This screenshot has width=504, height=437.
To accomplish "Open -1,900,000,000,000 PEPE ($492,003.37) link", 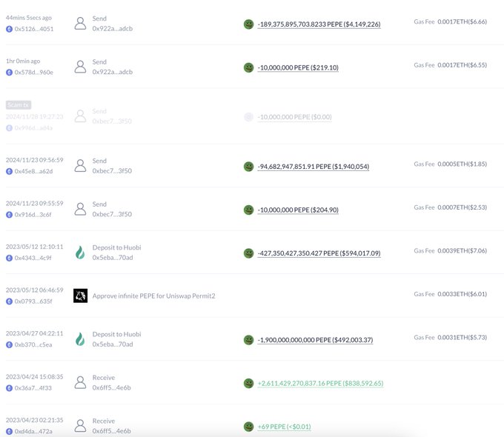I will (315, 340).
